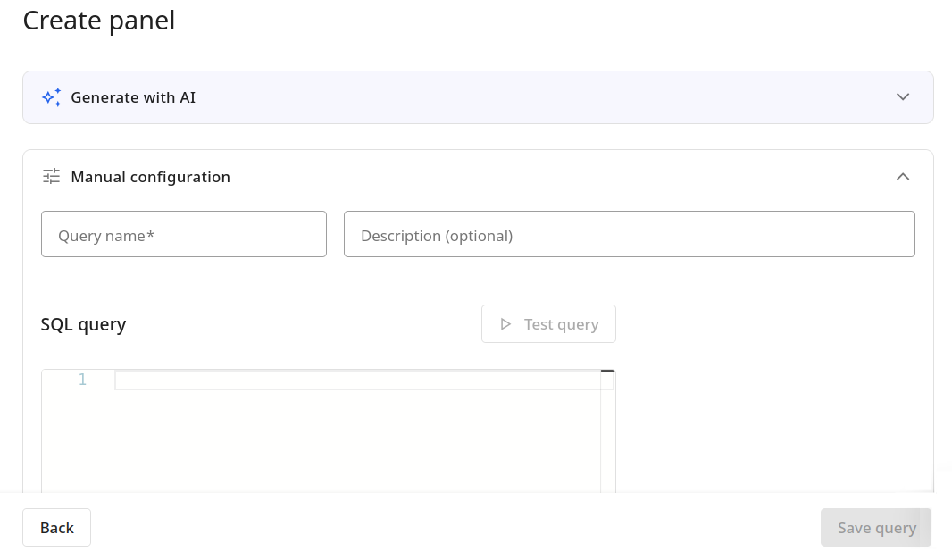Click the Create panel page title
Viewport: 952px width, 560px height.
pos(98,21)
